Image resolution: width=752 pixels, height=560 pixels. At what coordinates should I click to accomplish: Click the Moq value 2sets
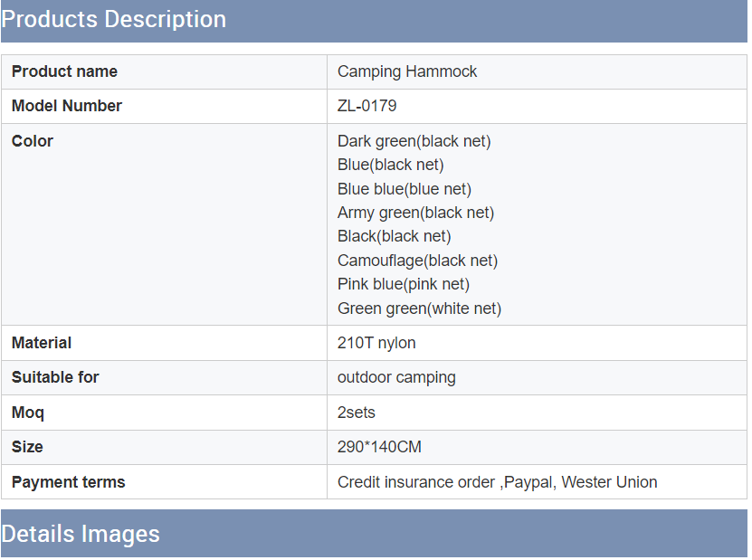pyautogui.click(x=357, y=413)
